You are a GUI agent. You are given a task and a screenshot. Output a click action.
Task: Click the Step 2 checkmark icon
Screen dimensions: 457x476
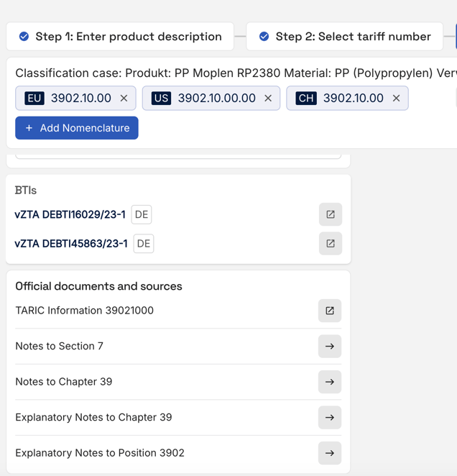click(x=264, y=37)
